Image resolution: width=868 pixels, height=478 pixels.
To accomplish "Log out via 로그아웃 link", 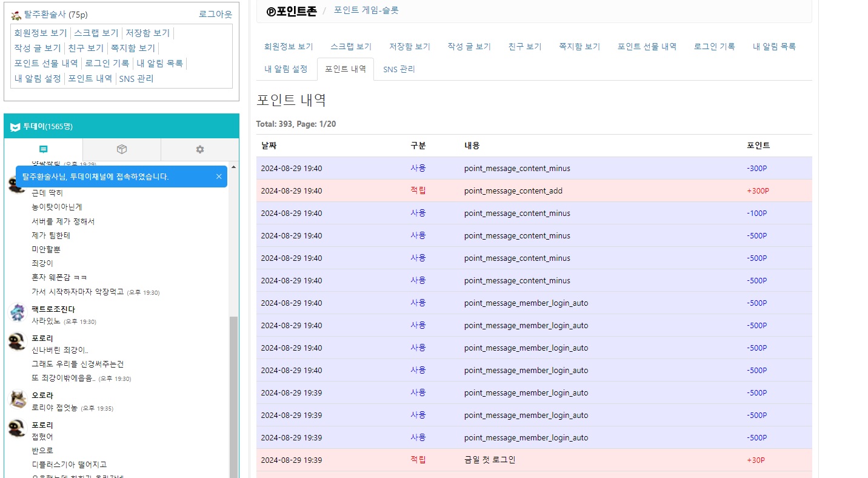I will point(215,15).
